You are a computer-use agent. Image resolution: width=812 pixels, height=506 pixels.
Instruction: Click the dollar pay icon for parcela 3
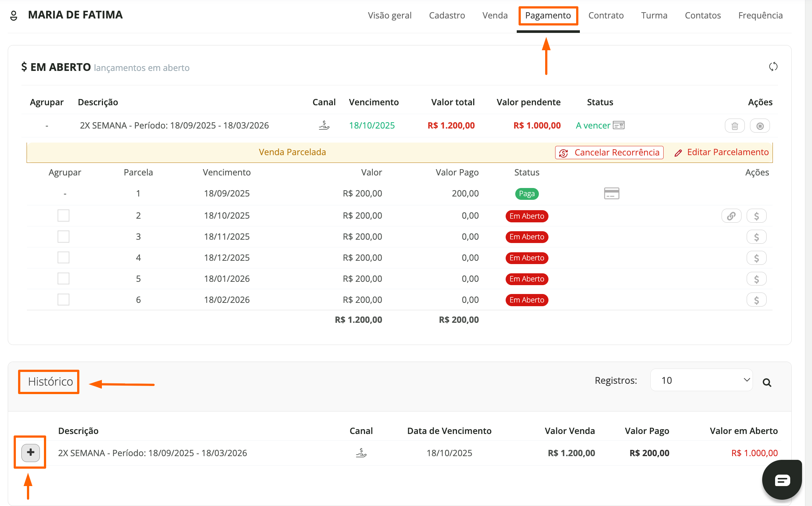[x=756, y=237]
